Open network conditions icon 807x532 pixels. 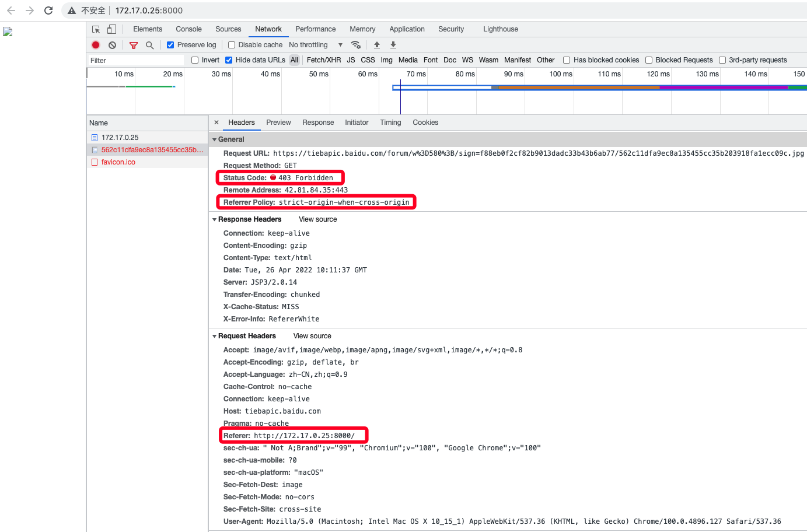click(x=356, y=45)
